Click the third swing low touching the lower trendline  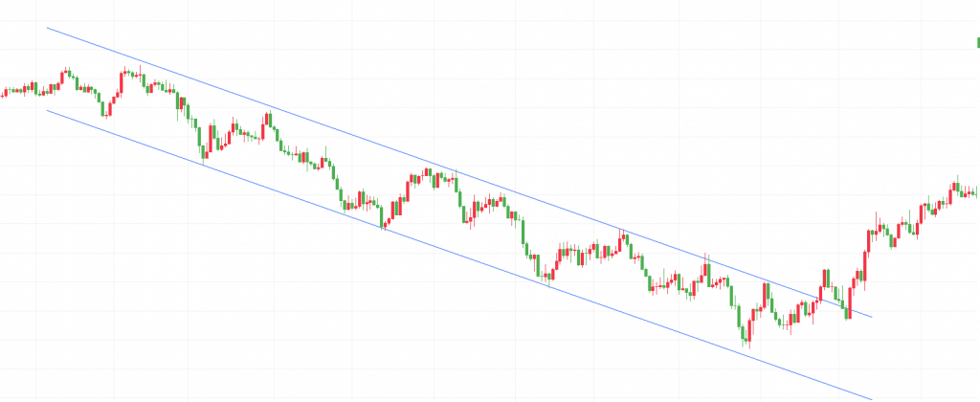548,276
